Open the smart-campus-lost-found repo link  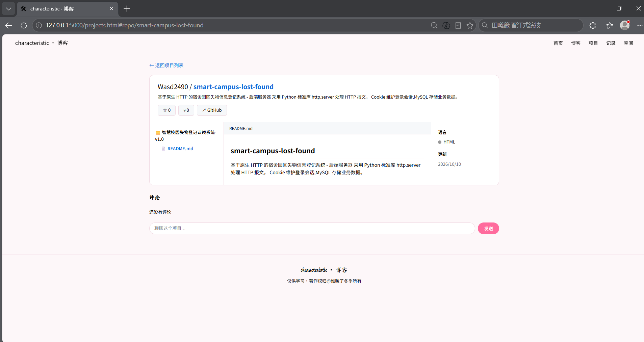click(x=233, y=87)
